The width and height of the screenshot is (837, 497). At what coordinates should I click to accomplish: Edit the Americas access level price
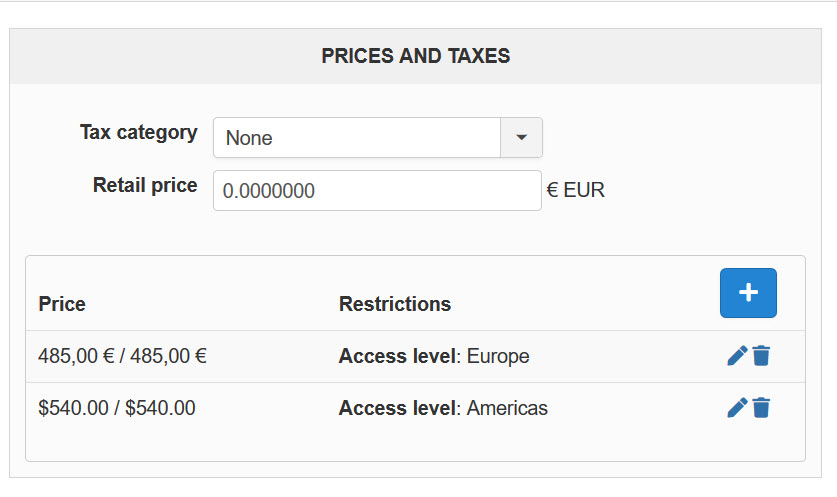tap(737, 408)
